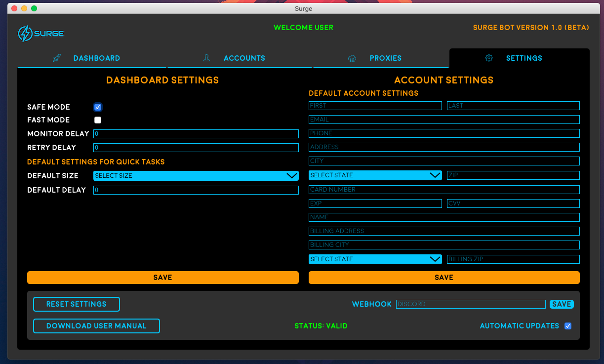Click the cloud icon beside Proxies
This screenshot has width=604, height=364.
click(352, 58)
